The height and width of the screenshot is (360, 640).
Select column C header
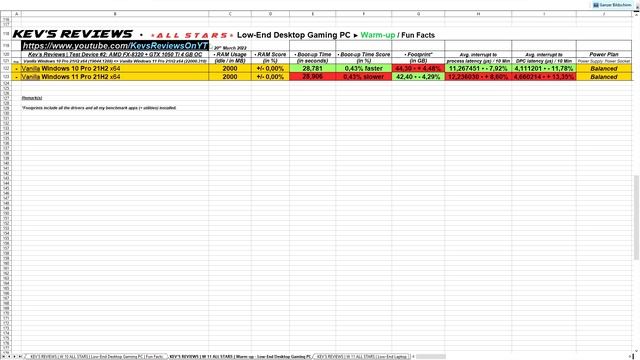(230, 14)
